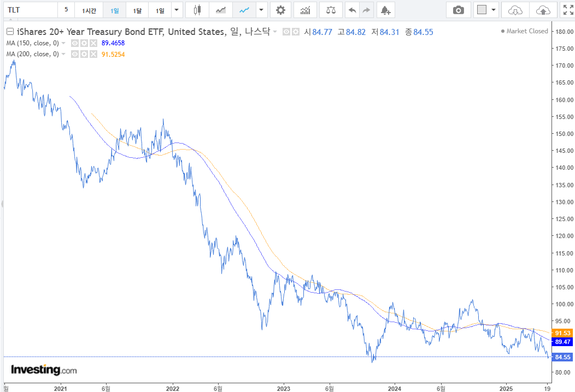The width and height of the screenshot is (575, 392).
Task: Enter fullscreen mode with the arrows icon
Action: [x=568, y=10]
